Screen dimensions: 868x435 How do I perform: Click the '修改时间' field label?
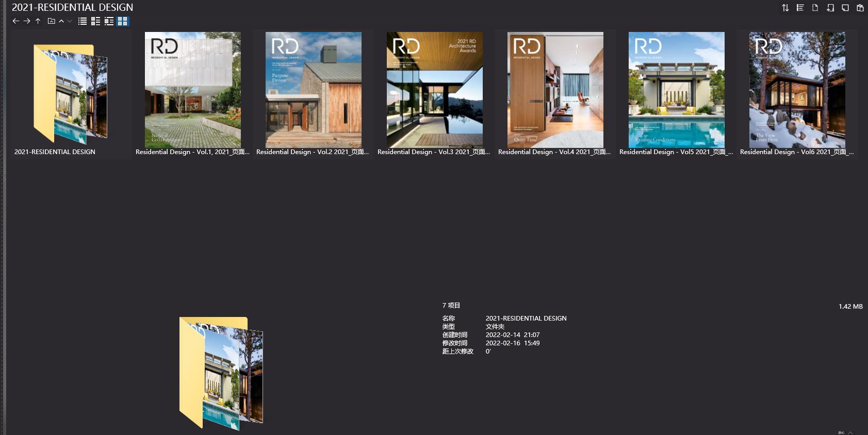coord(455,343)
